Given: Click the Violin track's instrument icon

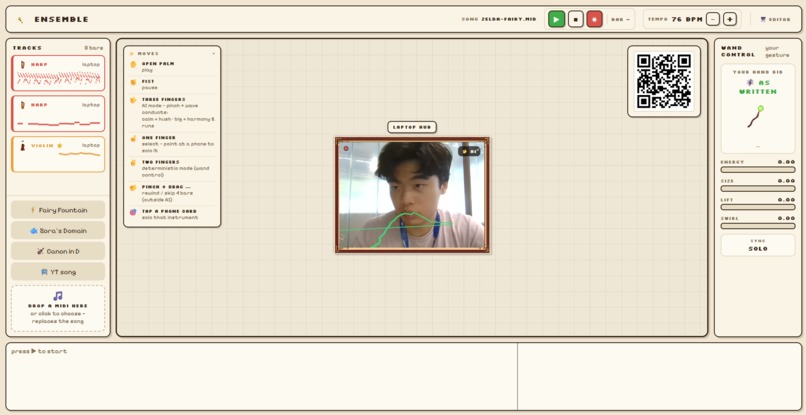Looking at the screenshot, I should click(23, 146).
